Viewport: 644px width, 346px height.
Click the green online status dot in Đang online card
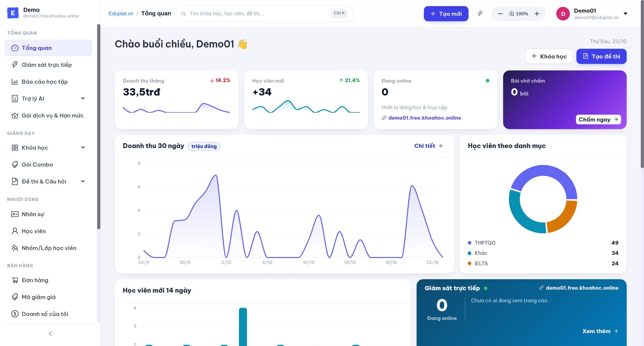[x=488, y=81]
